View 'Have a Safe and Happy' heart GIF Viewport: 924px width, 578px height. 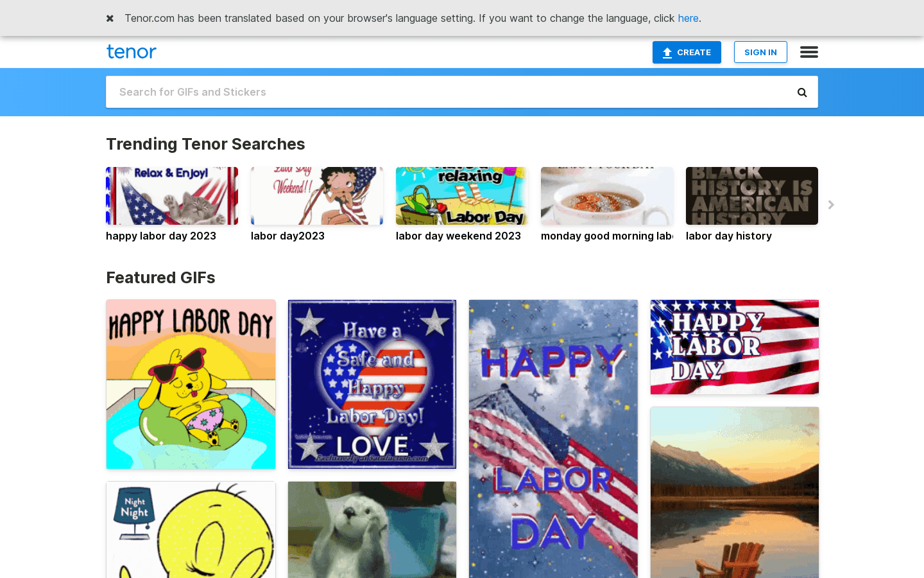tap(372, 384)
